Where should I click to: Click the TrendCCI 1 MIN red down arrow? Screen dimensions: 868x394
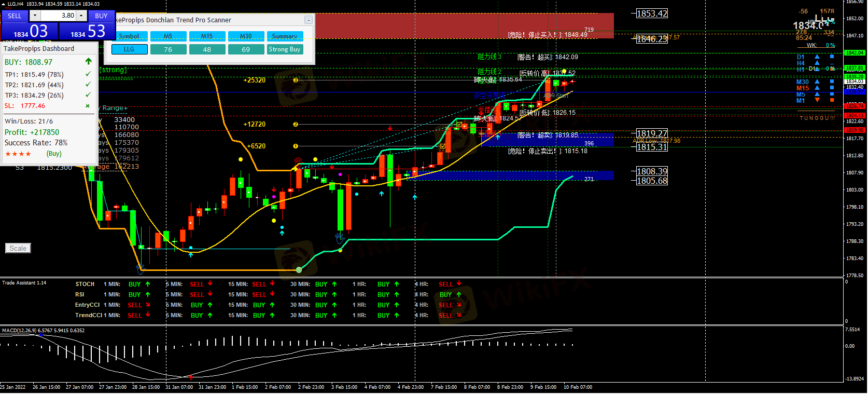click(x=148, y=315)
